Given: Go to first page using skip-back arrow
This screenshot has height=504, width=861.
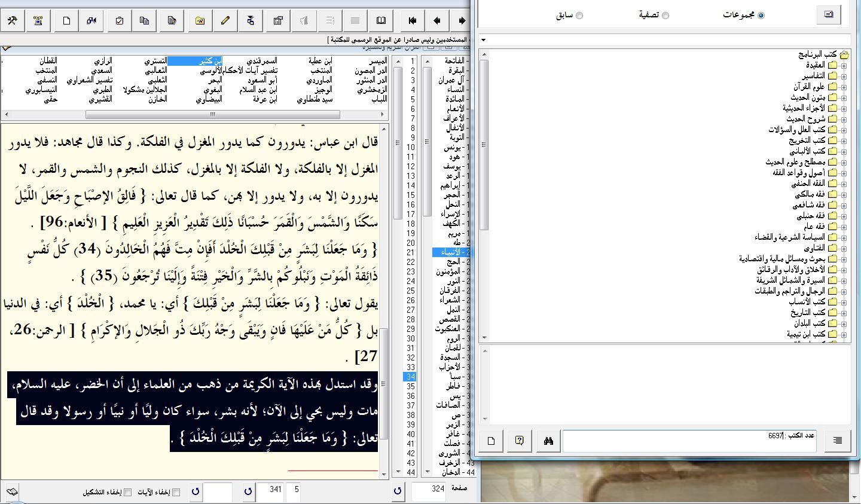Looking at the screenshot, I should tap(412, 20).
